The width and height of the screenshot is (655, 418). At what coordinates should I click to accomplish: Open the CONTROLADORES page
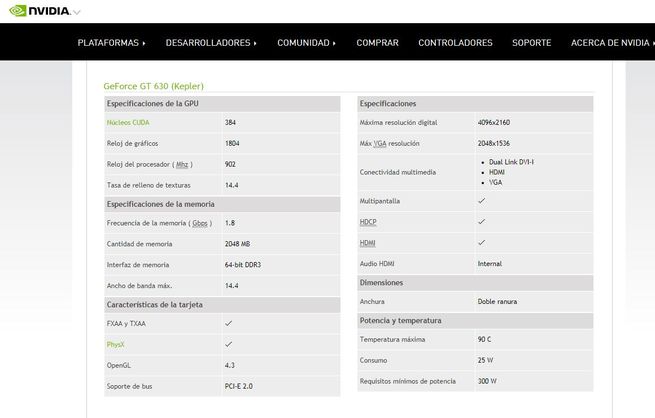pos(455,43)
